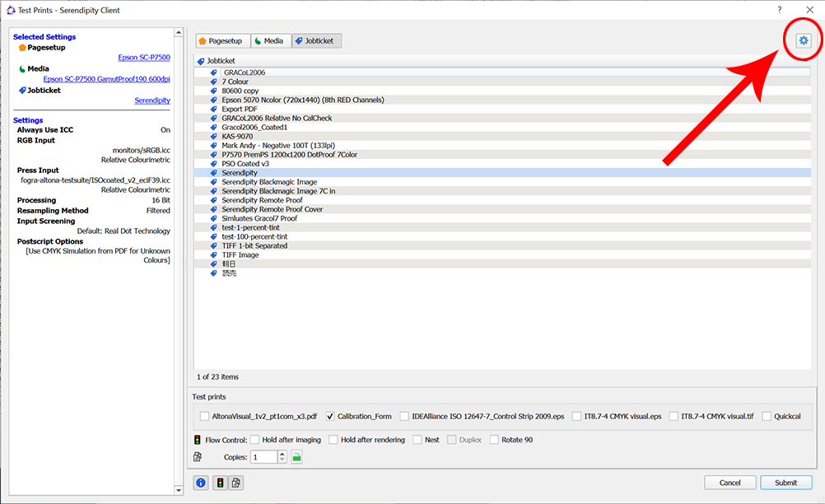
Task: Select the 朝日 jobticket row
Action: 502,264
